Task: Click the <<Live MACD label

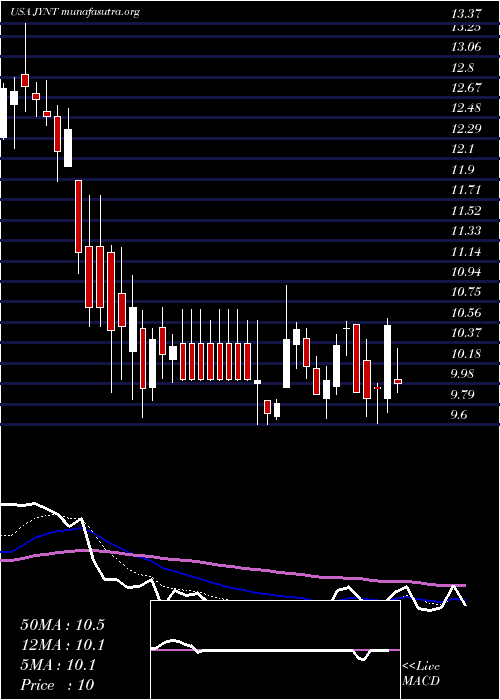Action: coord(421,674)
